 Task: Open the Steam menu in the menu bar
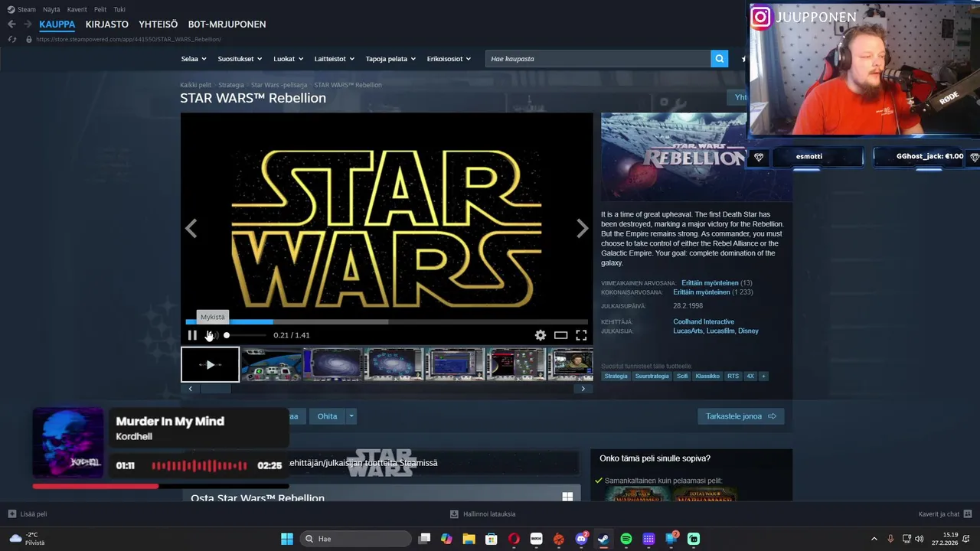point(21,9)
